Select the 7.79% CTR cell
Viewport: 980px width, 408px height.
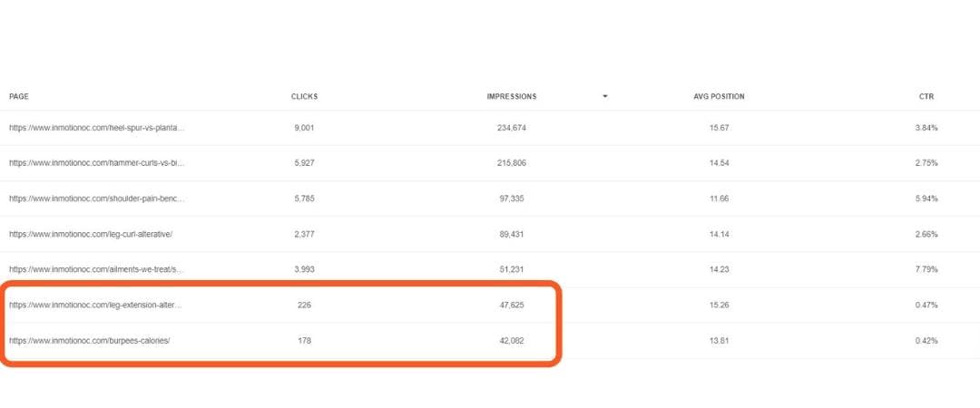(926, 270)
